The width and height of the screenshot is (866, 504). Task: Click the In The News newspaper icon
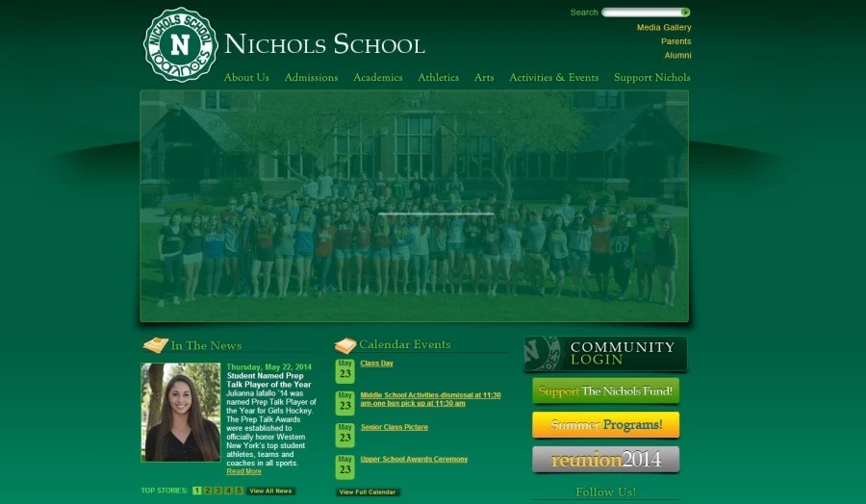click(156, 345)
